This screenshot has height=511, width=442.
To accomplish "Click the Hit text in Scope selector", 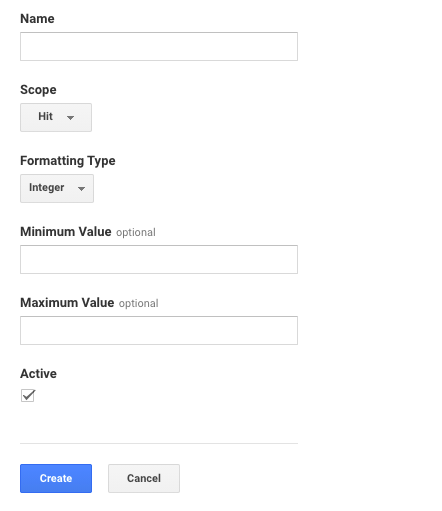I will (x=45, y=116).
